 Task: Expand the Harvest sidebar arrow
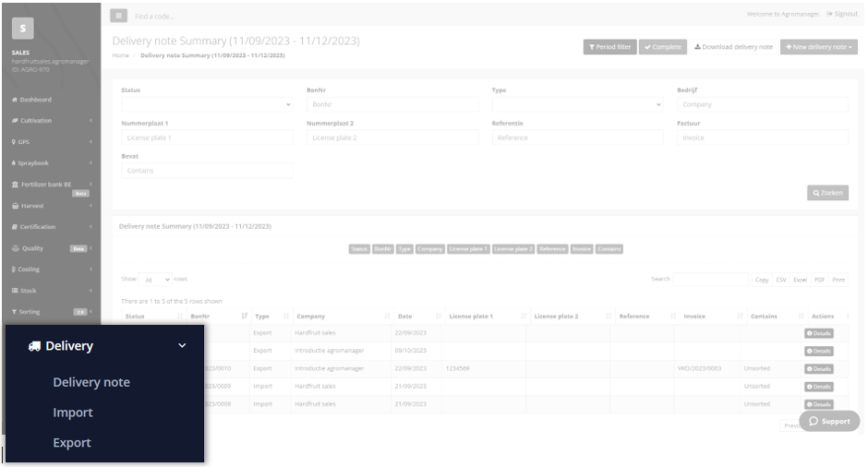tap(90, 206)
